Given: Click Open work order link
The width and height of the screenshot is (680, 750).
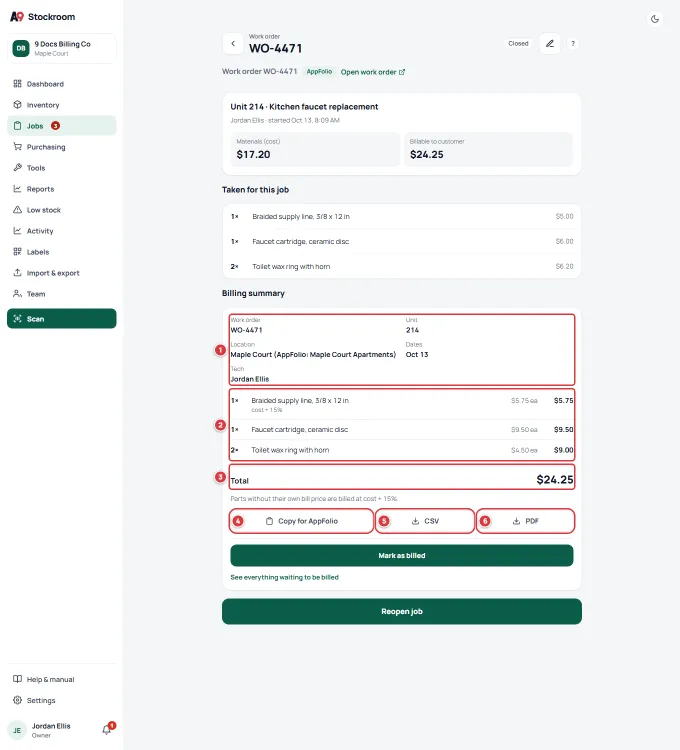Looking at the screenshot, I should coord(373,72).
